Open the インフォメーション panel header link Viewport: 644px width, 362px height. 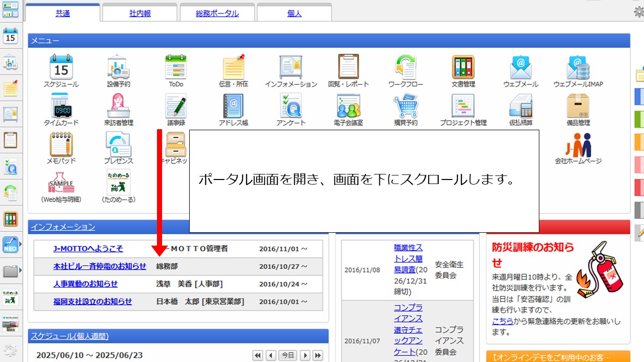click(63, 227)
